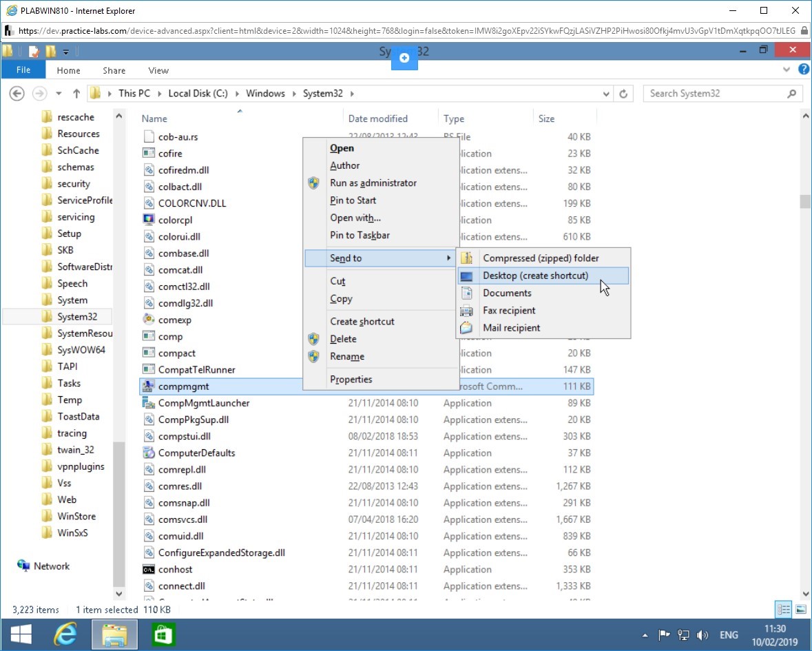Switch to the Home ribbon tab

[x=68, y=70]
